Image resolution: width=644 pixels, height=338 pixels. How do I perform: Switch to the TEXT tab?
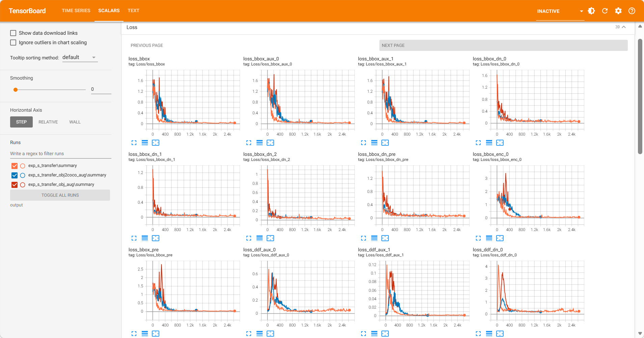(x=133, y=11)
